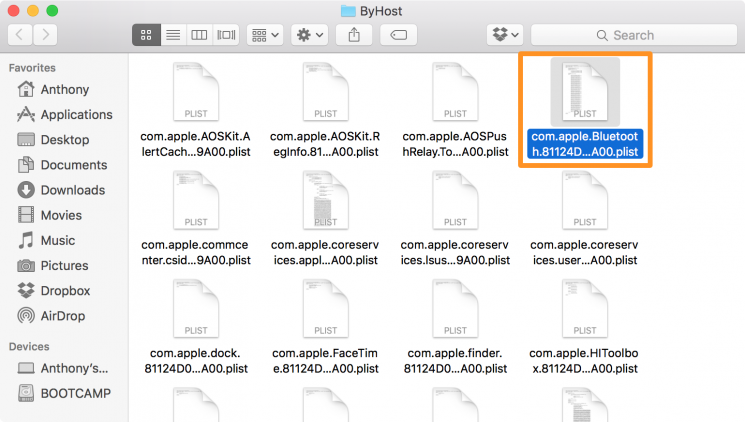Click file name com.apple.AOSKit.RegInfo.81...A00.plist
745x422 pixels.
[x=325, y=144]
